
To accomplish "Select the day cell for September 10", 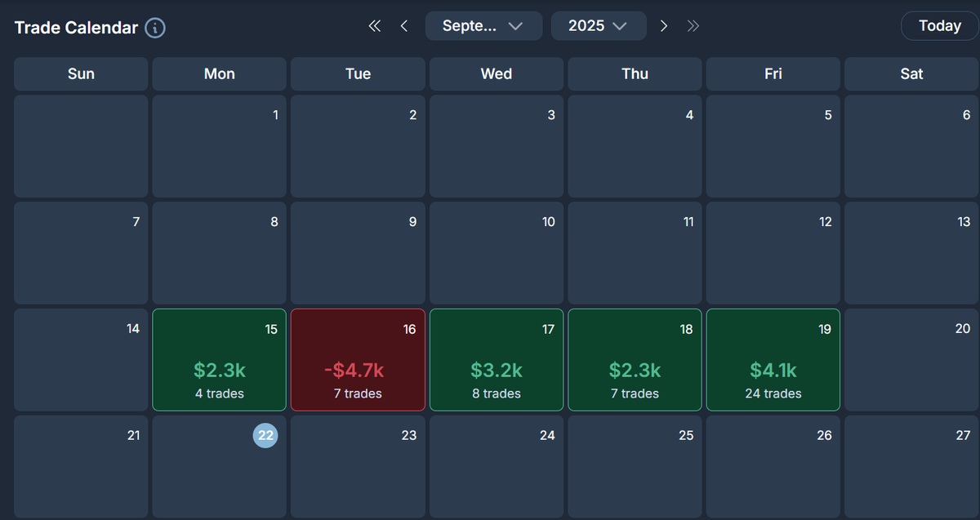I will point(497,253).
